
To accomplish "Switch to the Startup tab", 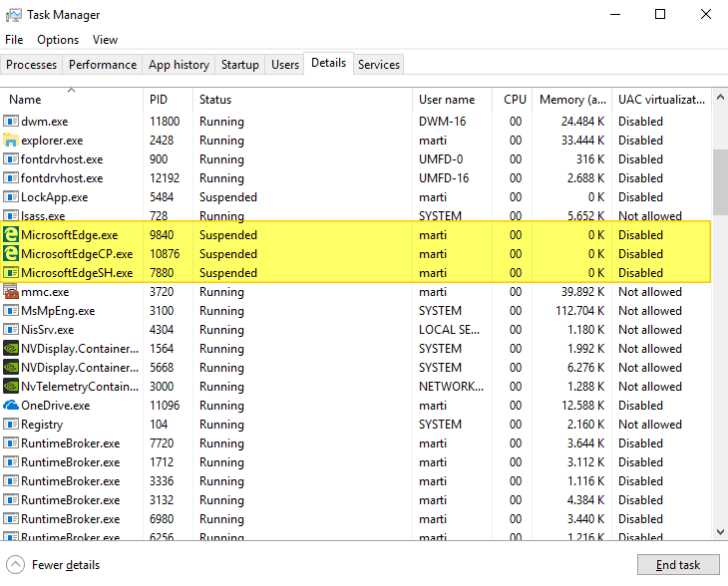I will coord(240,65).
